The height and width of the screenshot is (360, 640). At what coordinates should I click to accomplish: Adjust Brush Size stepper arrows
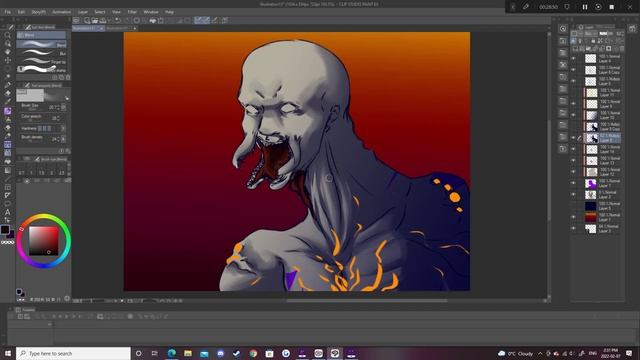[58, 107]
